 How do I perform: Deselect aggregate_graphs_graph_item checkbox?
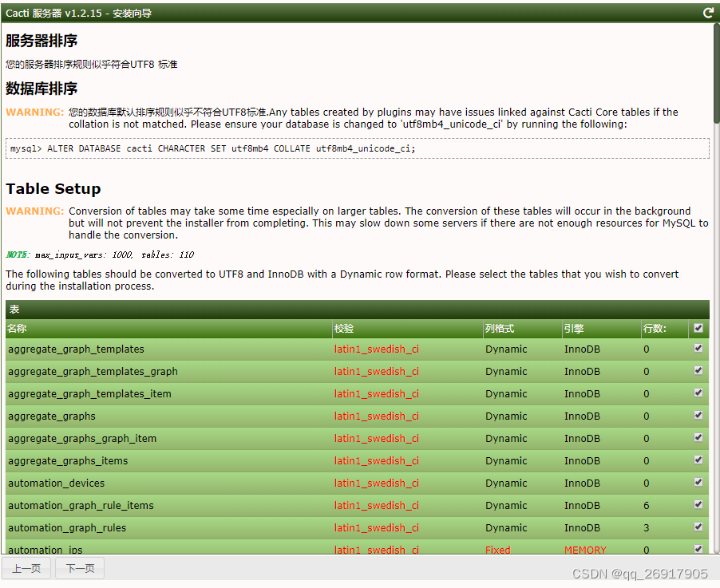pyautogui.click(x=698, y=437)
